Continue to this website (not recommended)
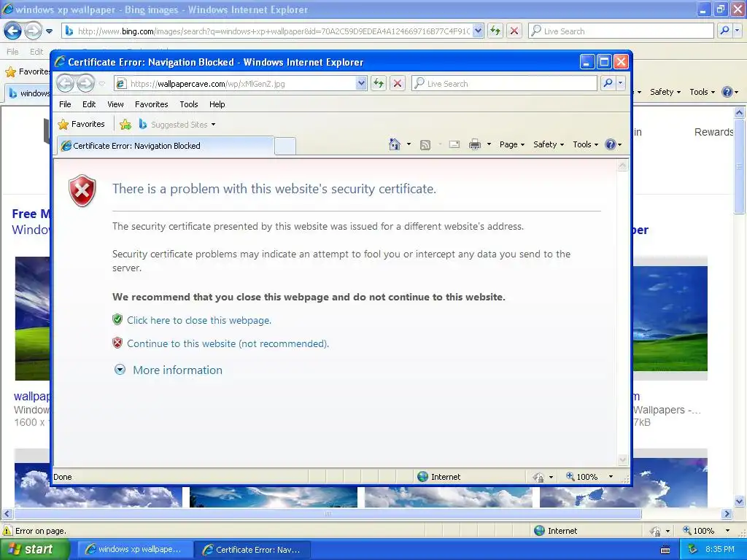Image resolution: width=747 pixels, height=560 pixels. pyautogui.click(x=228, y=344)
